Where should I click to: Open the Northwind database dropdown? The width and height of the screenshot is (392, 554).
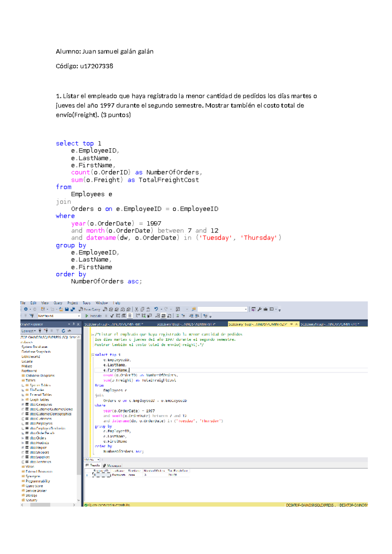(x=79, y=316)
